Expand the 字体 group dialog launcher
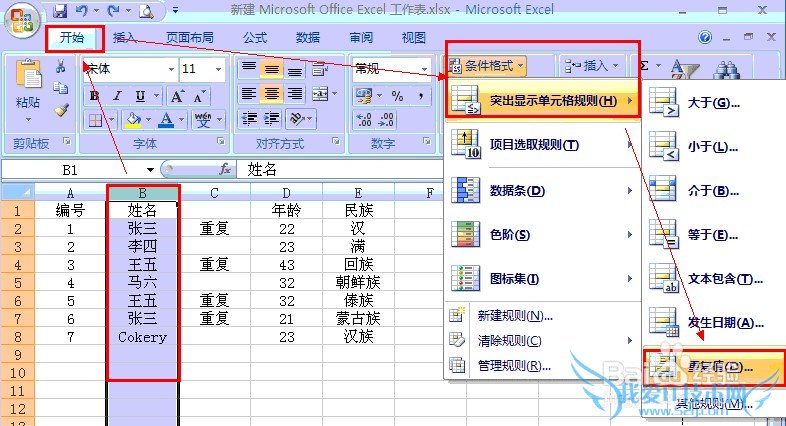 221,142
